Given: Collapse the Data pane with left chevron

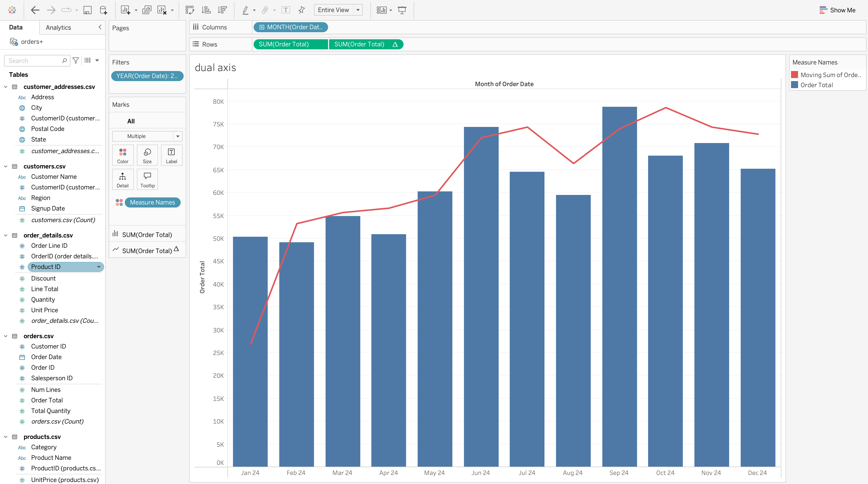Looking at the screenshot, I should click(100, 27).
